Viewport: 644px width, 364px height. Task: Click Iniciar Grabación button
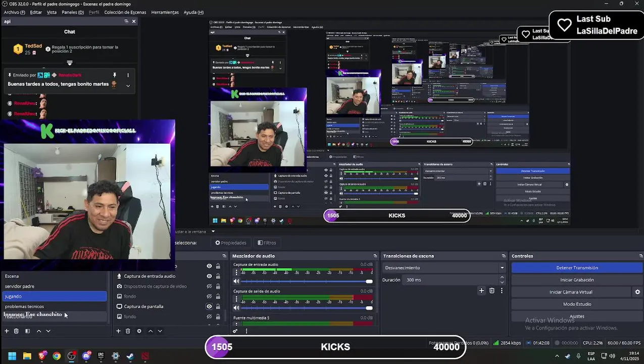577,280
